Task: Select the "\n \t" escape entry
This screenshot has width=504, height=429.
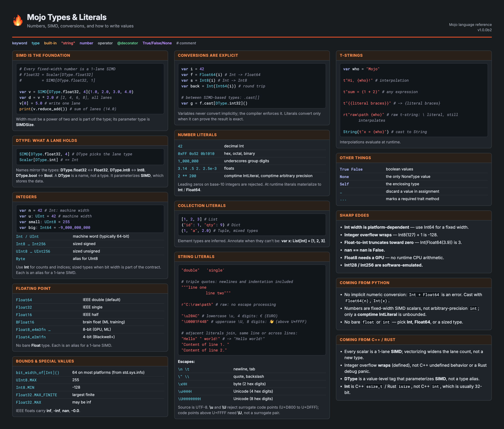Action: click(183, 369)
